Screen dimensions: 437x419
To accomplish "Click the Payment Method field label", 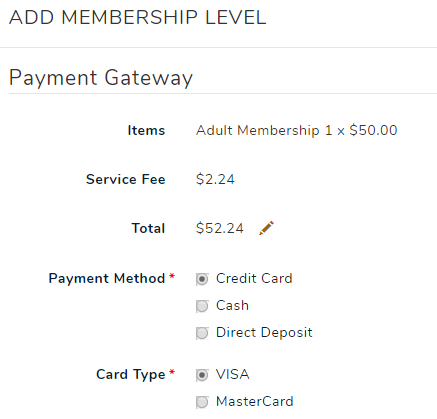I will [x=107, y=278].
